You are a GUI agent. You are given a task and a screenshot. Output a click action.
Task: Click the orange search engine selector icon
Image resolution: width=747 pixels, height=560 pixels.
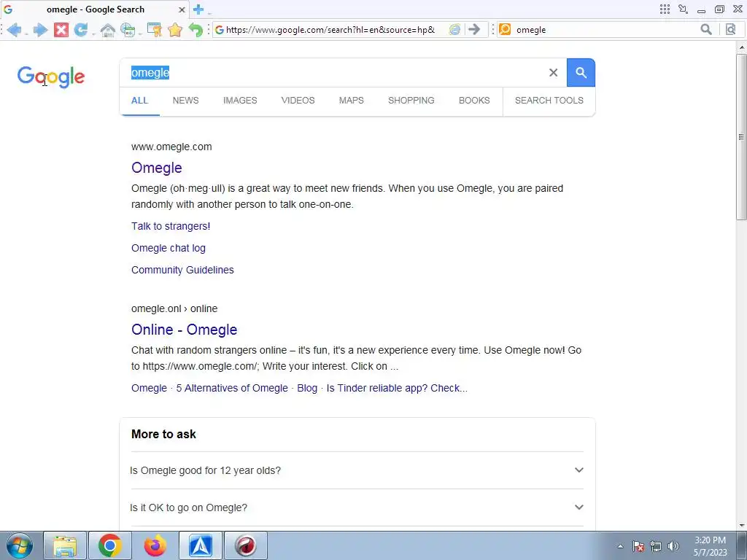tap(505, 29)
